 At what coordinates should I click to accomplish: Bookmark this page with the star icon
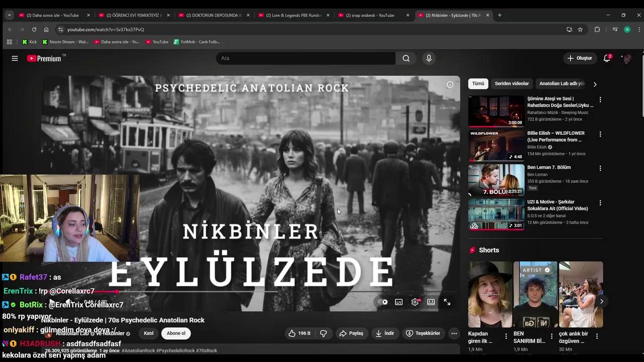[x=580, y=30]
